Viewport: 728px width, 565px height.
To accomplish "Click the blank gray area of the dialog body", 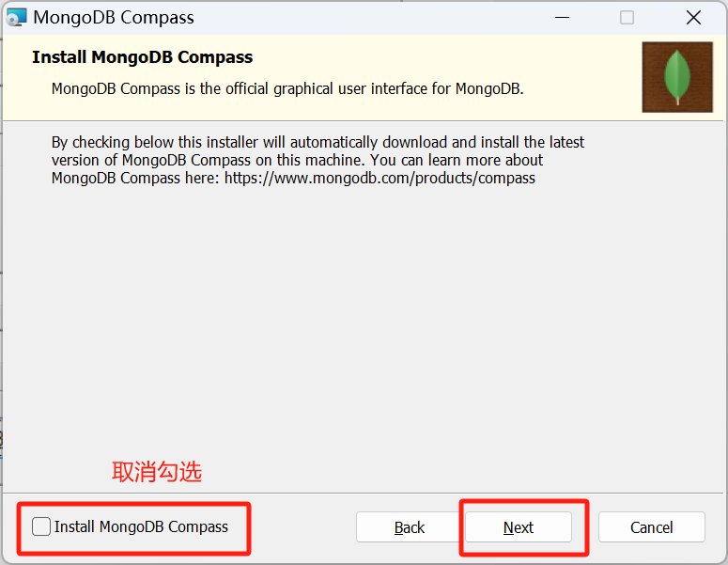I will coord(363,325).
